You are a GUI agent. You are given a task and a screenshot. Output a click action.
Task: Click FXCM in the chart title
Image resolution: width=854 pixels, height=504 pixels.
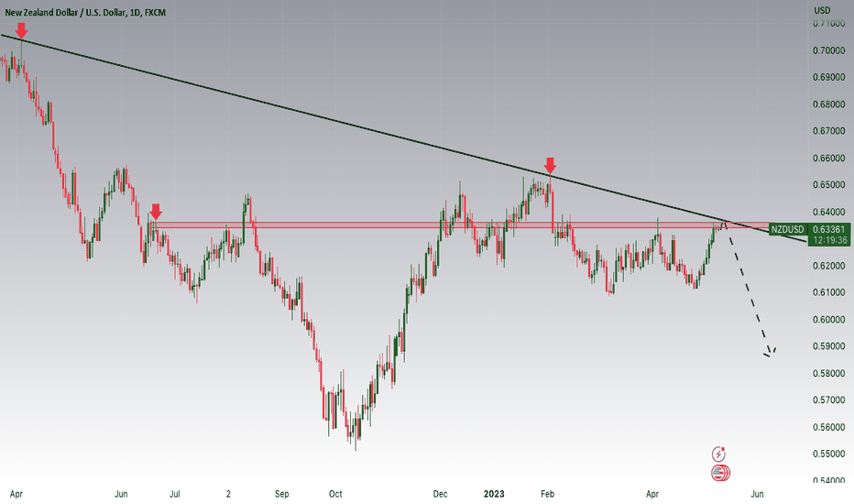pyautogui.click(x=155, y=12)
